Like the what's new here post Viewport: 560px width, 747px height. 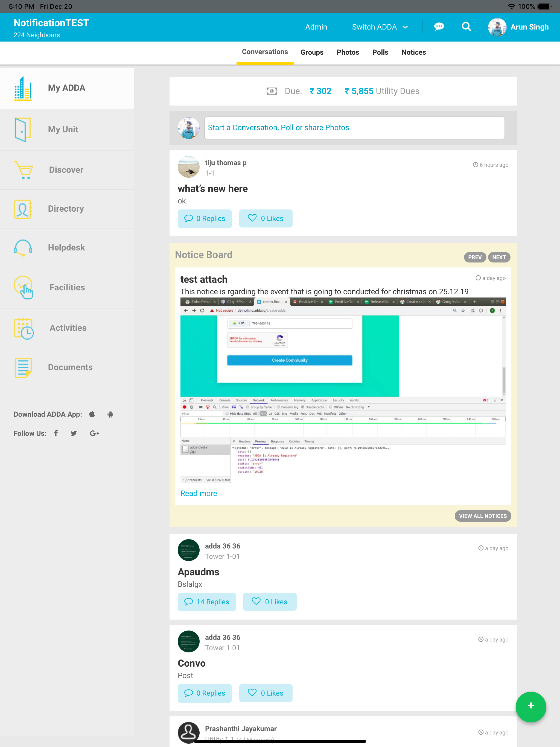coord(266,218)
